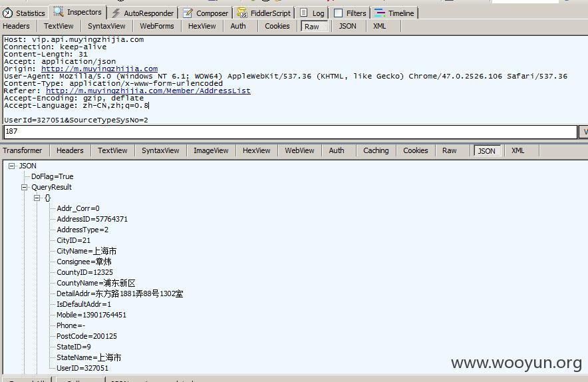Select response ImageView tab
588x382 pixels.
coord(211,150)
